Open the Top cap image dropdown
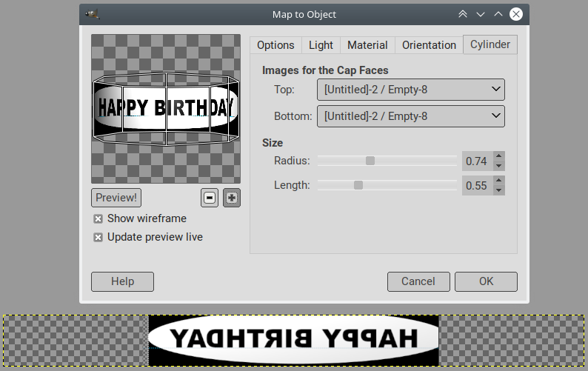588x371 pixels. 410,90
